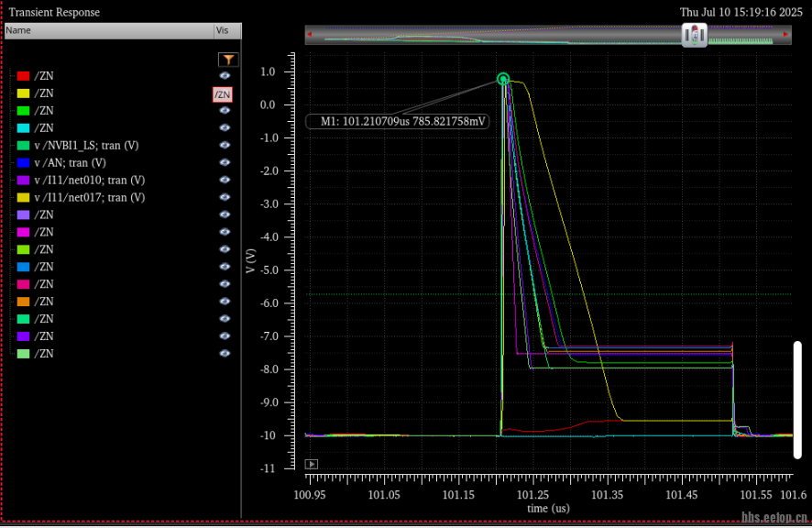Image resolution: width=812 pixels, height=528 pixels.
Task: Click the left red arrow of the overview bar
Action: [x=309, y=34]
